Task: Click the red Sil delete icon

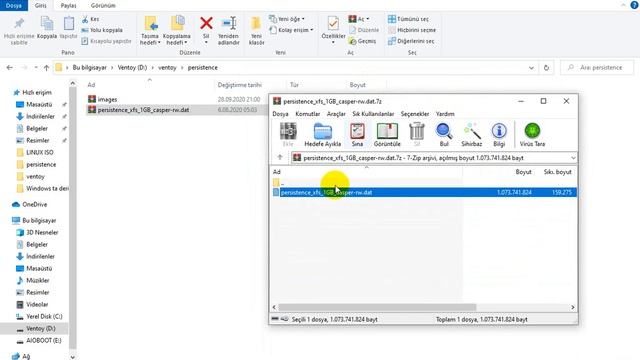Action: click(x=206, y=23)
